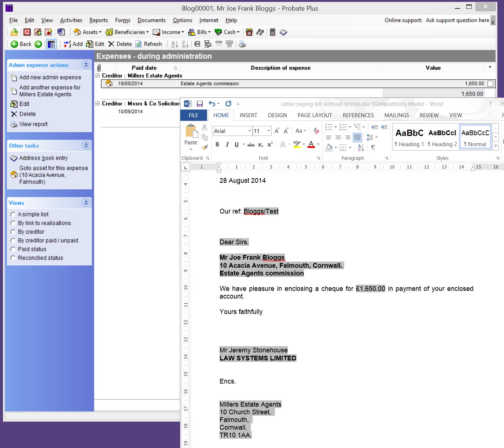Click 'View report' in admin actions
The image size is (504, 448).
click(33, 124)
